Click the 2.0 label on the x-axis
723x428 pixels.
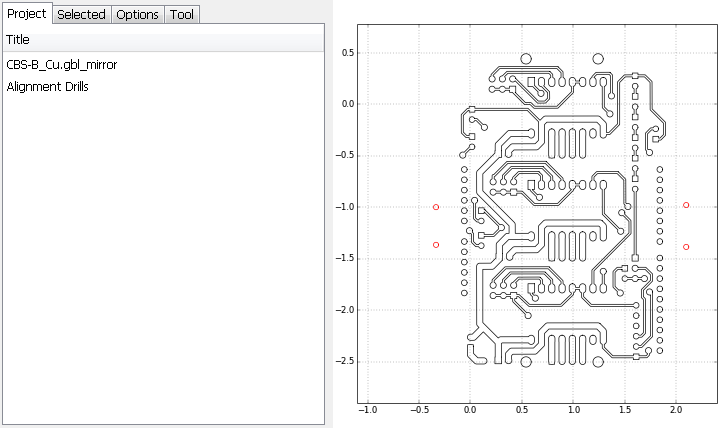pyautogui.click(x=676, y=410)
